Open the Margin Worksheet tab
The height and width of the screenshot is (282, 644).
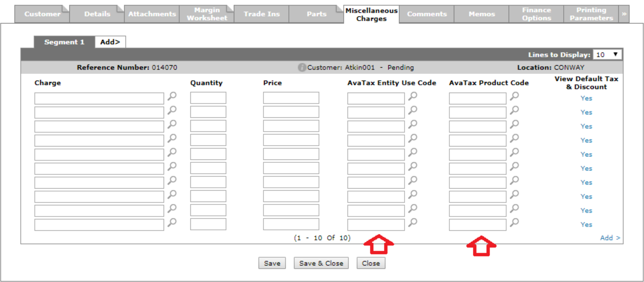pyautogui.click(x=207, y=14)
